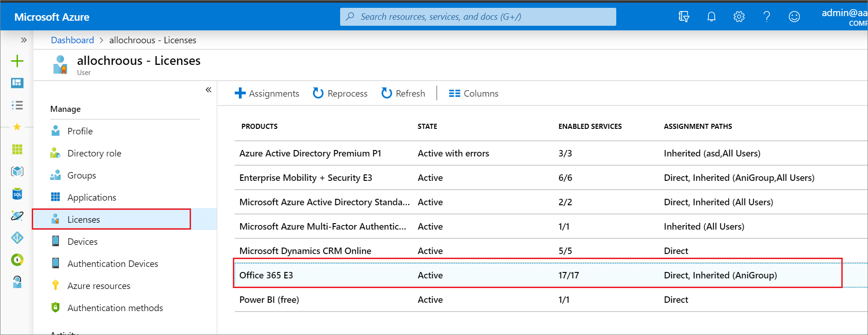This screenshot has height=335, width=868.
Task: Click the Azure search input field
Action: click(x=478, y=17)
